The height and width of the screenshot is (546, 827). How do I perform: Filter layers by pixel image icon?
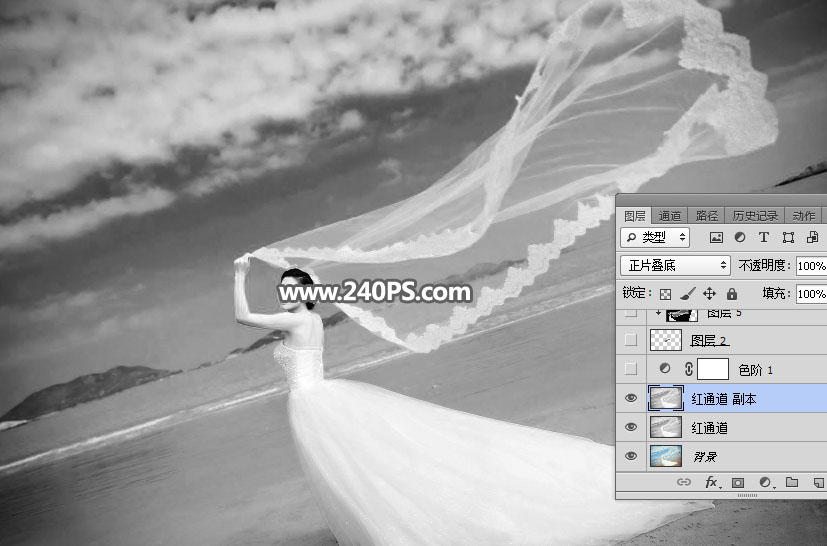point(716,237)
